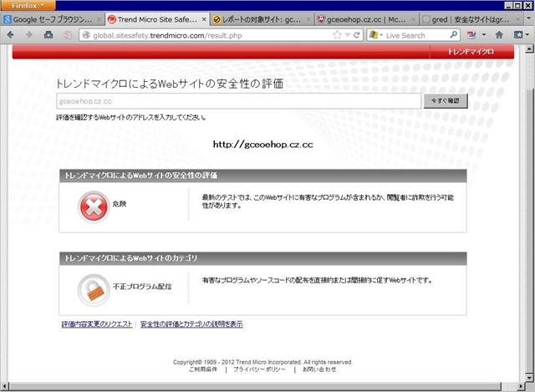
Task: Run search with the magnifier icon
Action: (454, 35)
